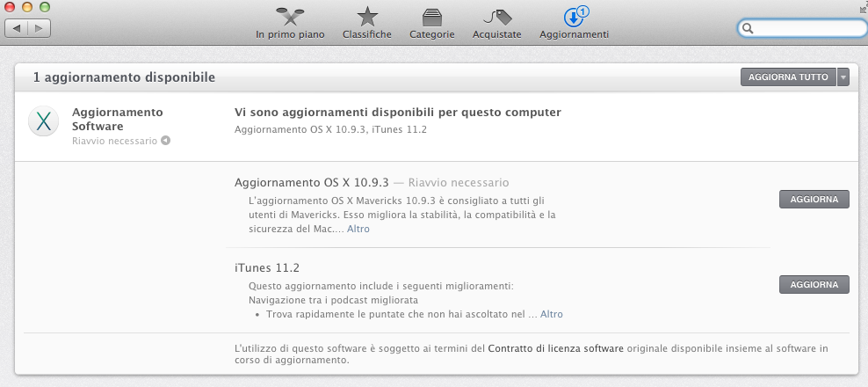This screenshot has height=387, width=868.
Task: Click the iTunes 11.2 heading
Action: 267,267
